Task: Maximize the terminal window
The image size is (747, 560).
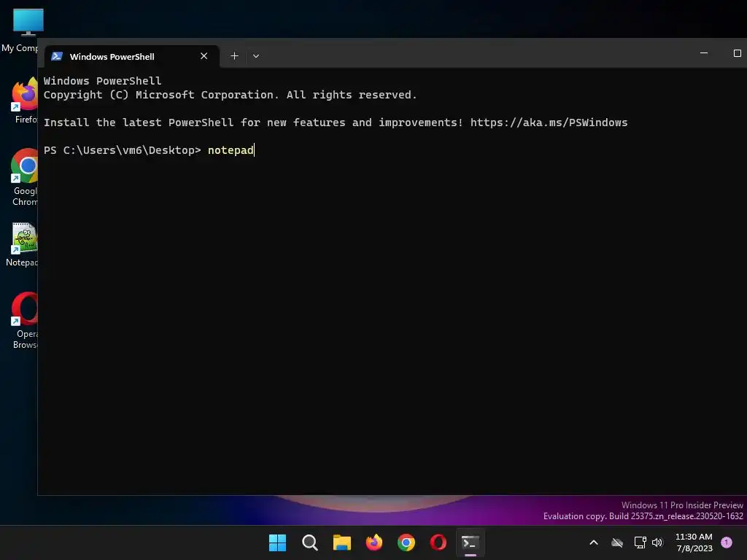Action: click(x=737, y=52)
